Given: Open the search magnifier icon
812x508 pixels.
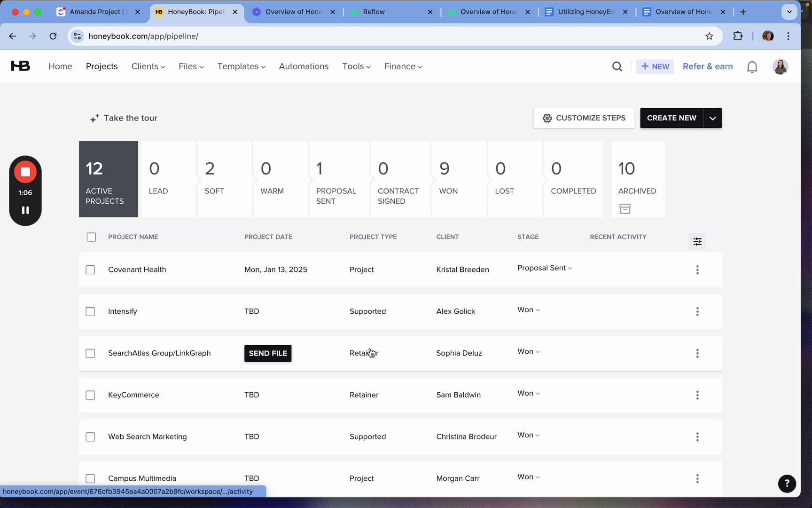Looking at the screenshot, I should coord(617,67).
